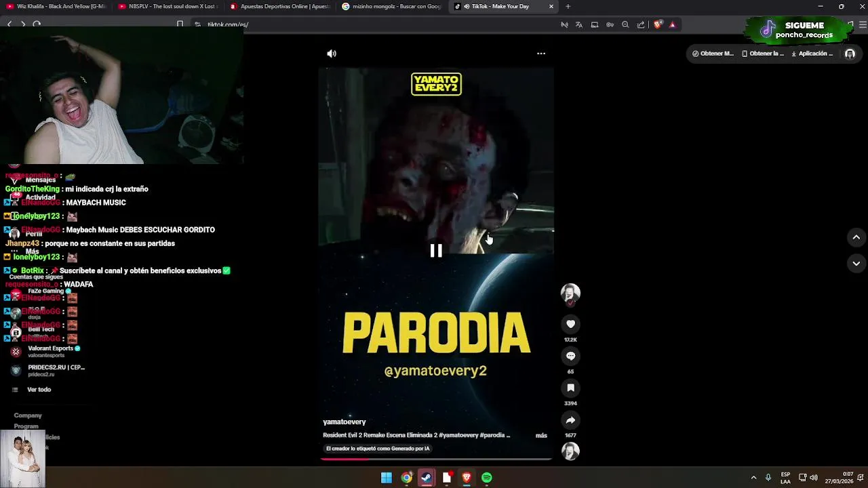Open the video options three-dot menu
Screen dimensions: 868x488
[x=541, y=54]
